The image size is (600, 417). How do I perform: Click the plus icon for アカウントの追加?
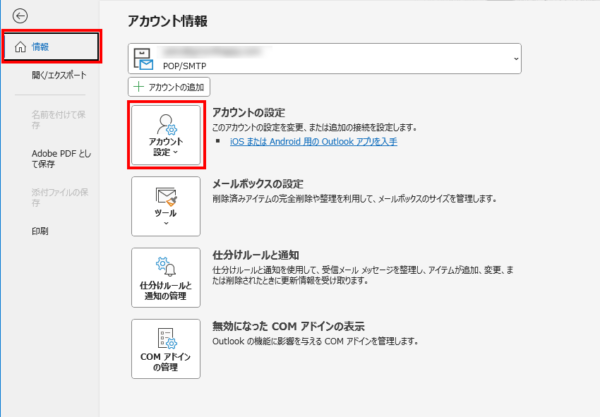pos(138,88)
